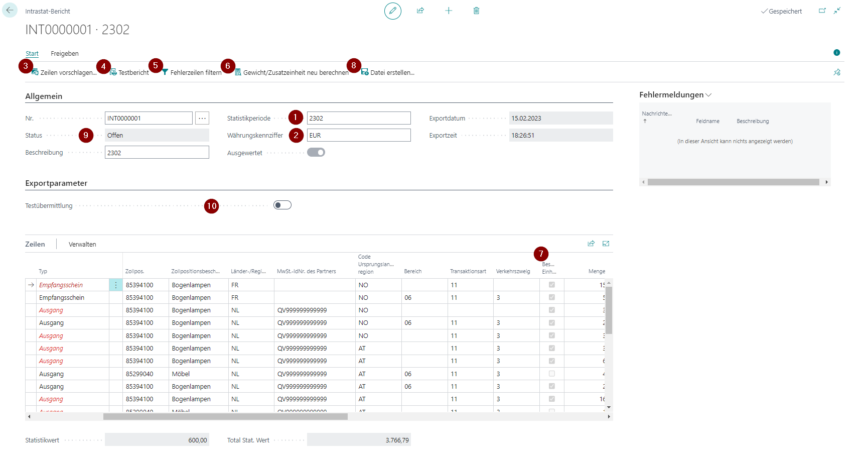Open the Verwalten menu above the lines
Image resolution: width=868 pixels, height=456 pixels.
point(82,244)
